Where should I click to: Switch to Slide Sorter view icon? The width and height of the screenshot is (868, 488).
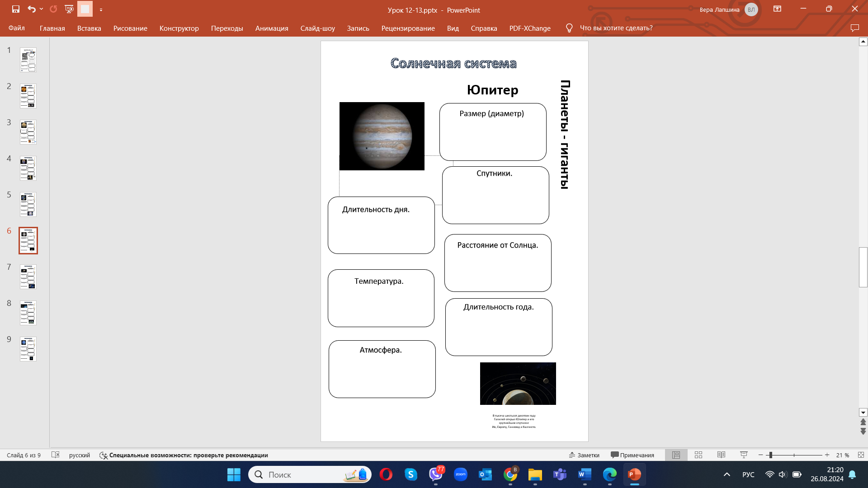coord(698,455)
